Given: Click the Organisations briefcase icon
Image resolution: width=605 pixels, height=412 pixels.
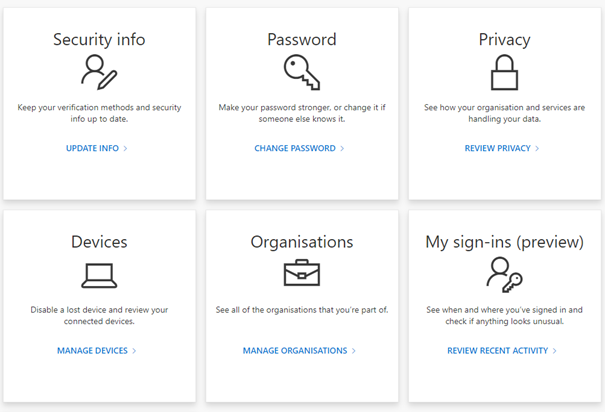Looking at the screenshot, I should click(x=301, y=273).
